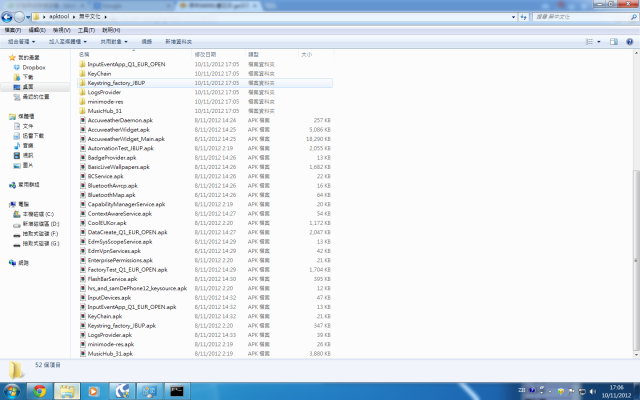Select the apktool breadcrumb segment
The height and width of the screenshot is (400, 640).
(59, 17)
